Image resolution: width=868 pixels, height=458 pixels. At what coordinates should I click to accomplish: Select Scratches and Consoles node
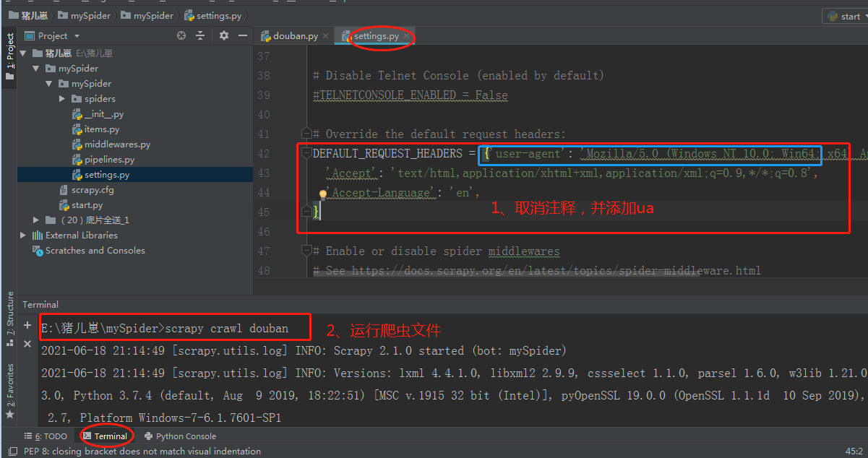tap(95, 251)
